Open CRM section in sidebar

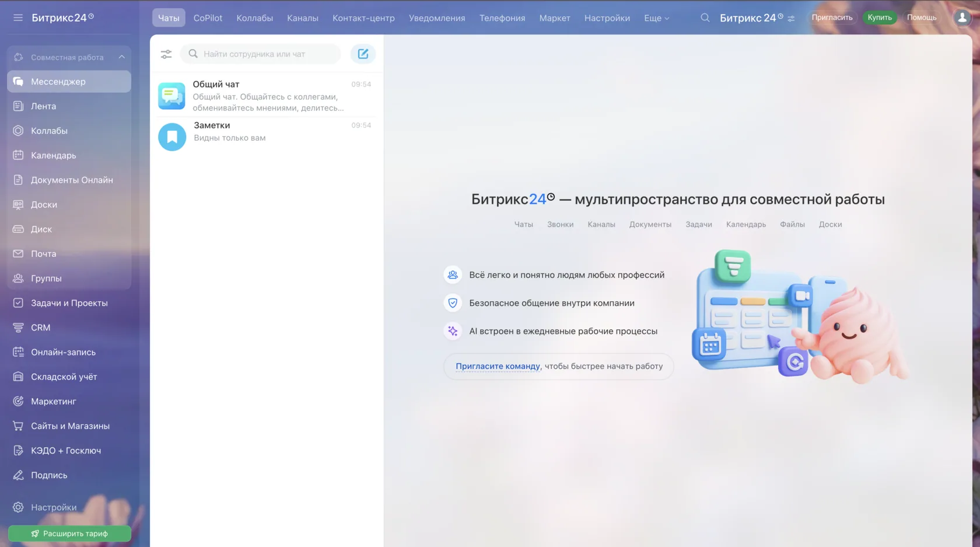(69, 327)
